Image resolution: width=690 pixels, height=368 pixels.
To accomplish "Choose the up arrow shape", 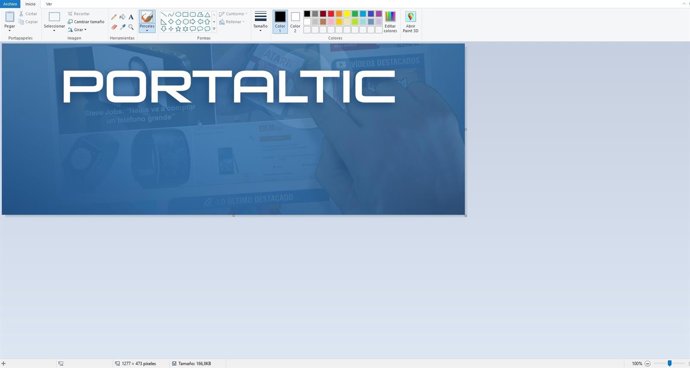I will click(207, 22).
